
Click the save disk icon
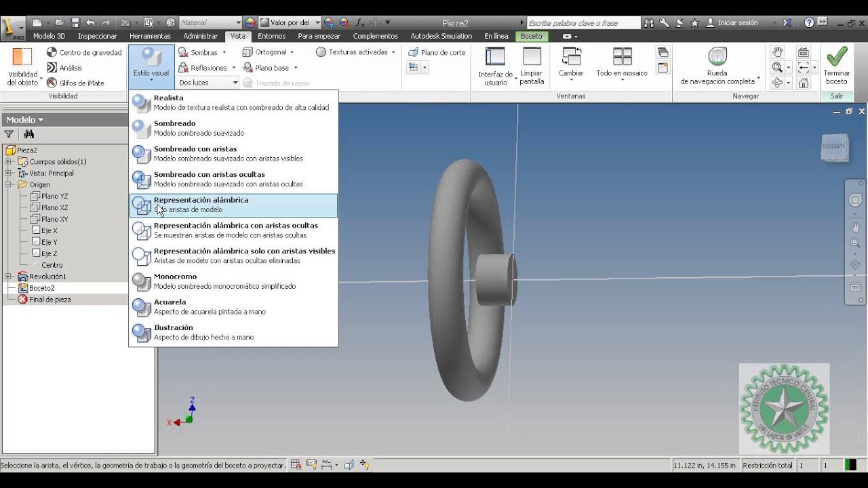pos(75,22)
